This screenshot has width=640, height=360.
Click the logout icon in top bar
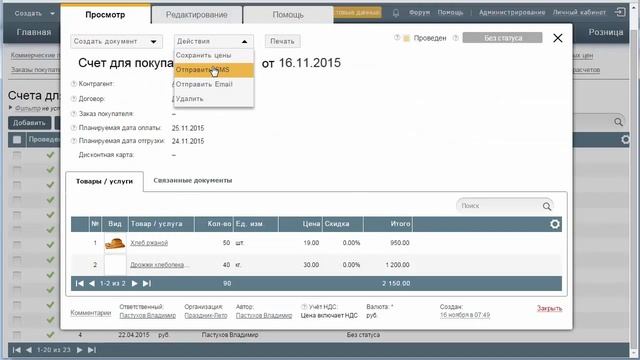coord(620,12)
